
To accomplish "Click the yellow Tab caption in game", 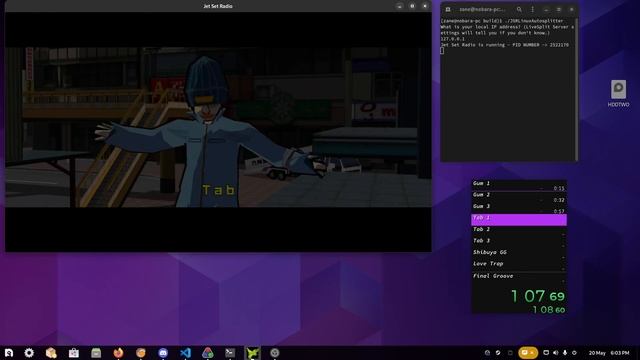I will [219, 190].
